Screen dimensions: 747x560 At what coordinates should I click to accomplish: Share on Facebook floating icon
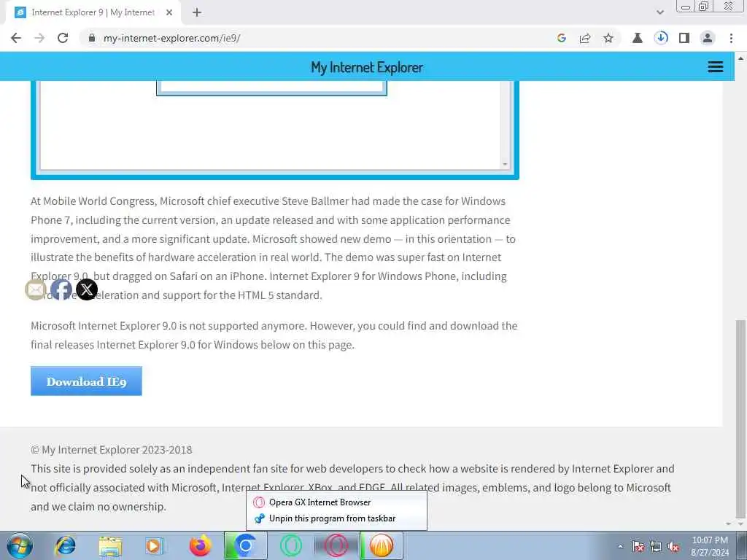coord(61,289)
